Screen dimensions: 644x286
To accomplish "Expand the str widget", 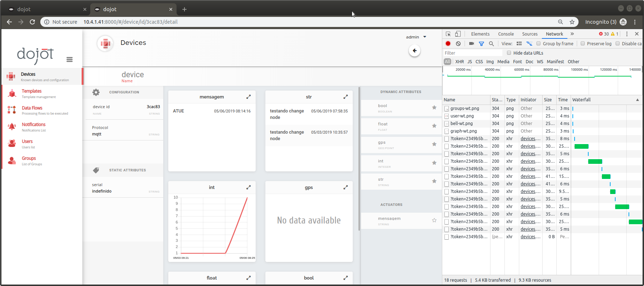I will [x=346, y=97].
